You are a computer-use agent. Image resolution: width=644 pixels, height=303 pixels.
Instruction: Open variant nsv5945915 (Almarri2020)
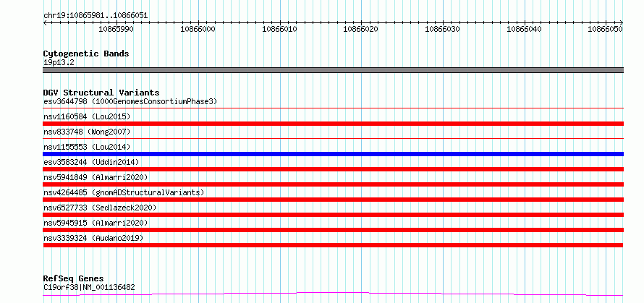tap(96, 223)
